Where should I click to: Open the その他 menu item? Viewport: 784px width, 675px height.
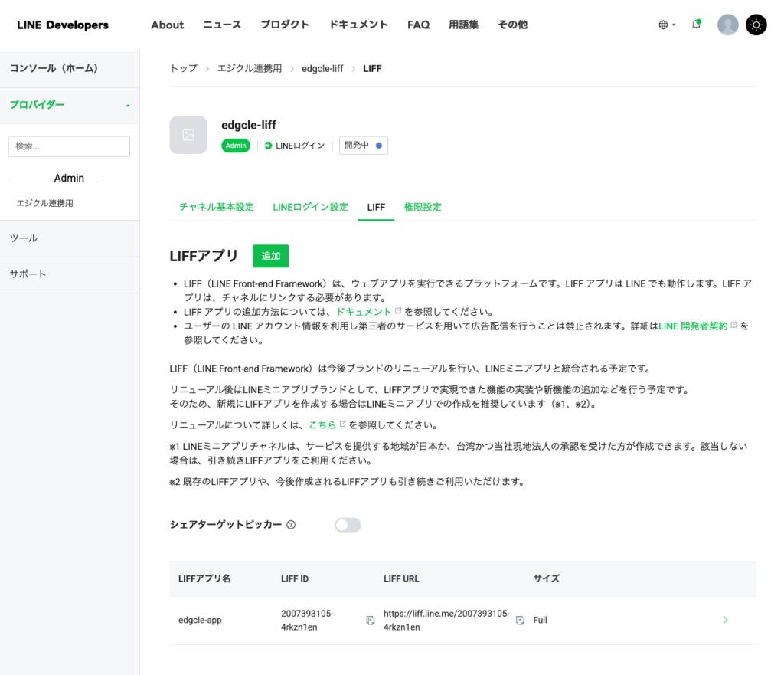pyautogui.click(x=512, y=25)
